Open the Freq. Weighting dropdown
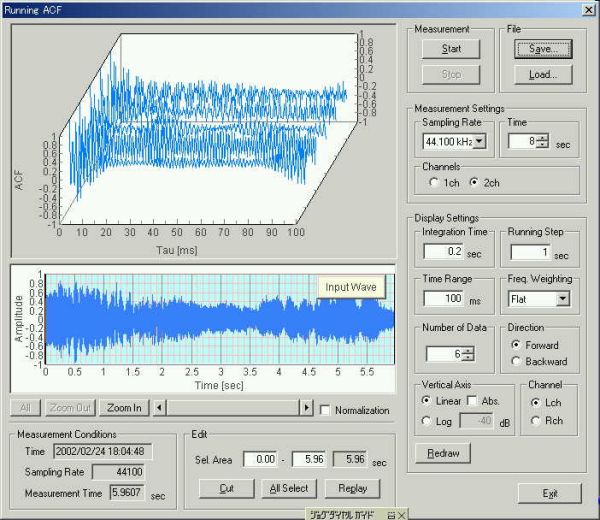This screenshot has width=600, height=520. [561, 299]
